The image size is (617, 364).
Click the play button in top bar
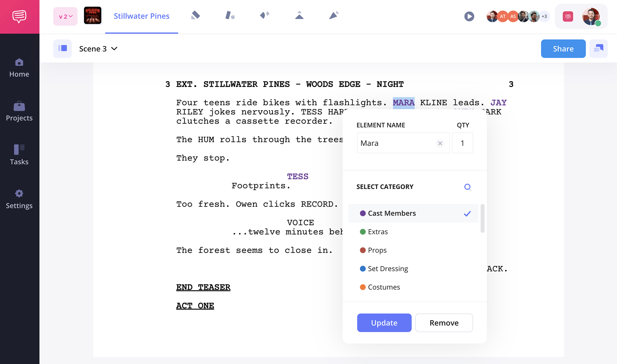(469, 16)
